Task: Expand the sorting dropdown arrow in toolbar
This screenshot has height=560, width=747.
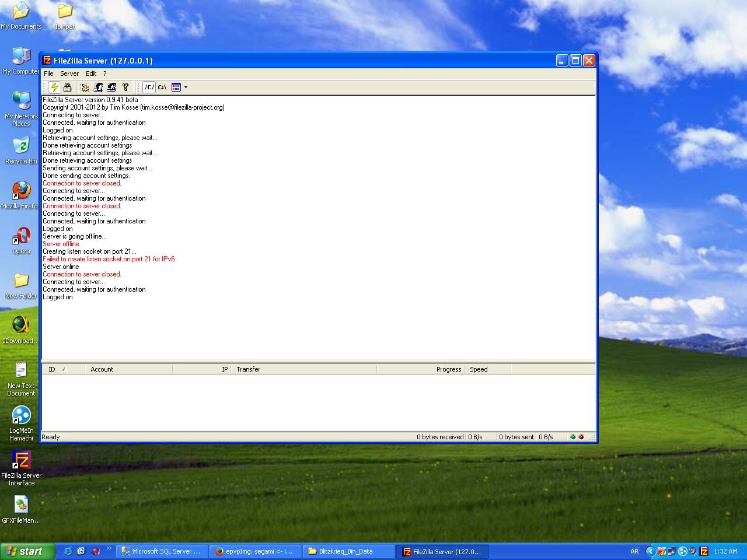Action: click(186, 87)
